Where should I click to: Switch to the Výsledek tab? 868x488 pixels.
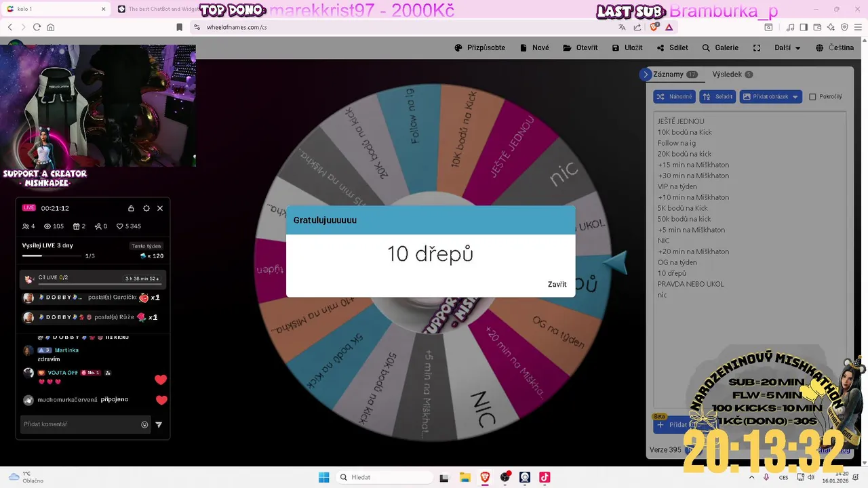pyautogui.click(x=732, y=75)
